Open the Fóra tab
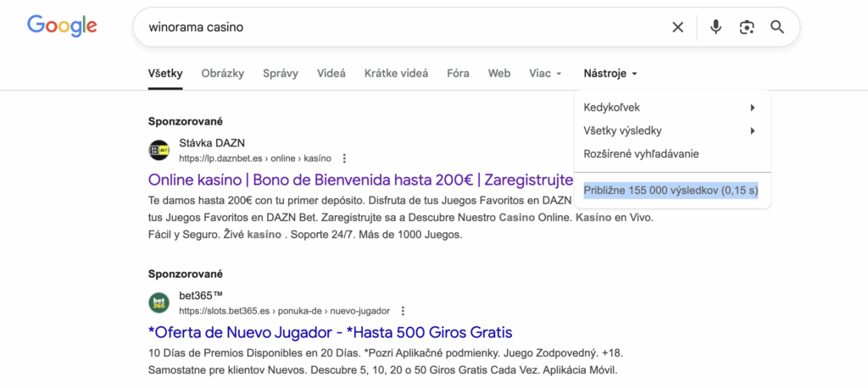Viewport: 868px width, 388px height. (458, 74)
